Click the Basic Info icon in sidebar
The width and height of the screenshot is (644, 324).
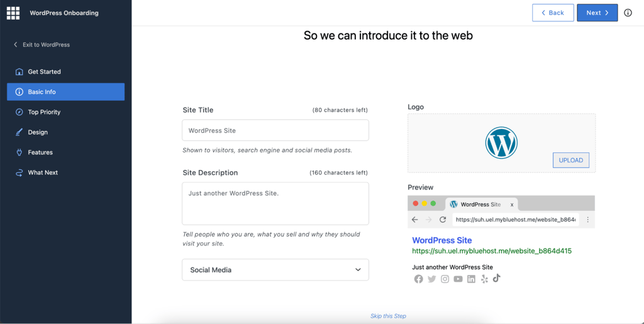tap(19, 92)
